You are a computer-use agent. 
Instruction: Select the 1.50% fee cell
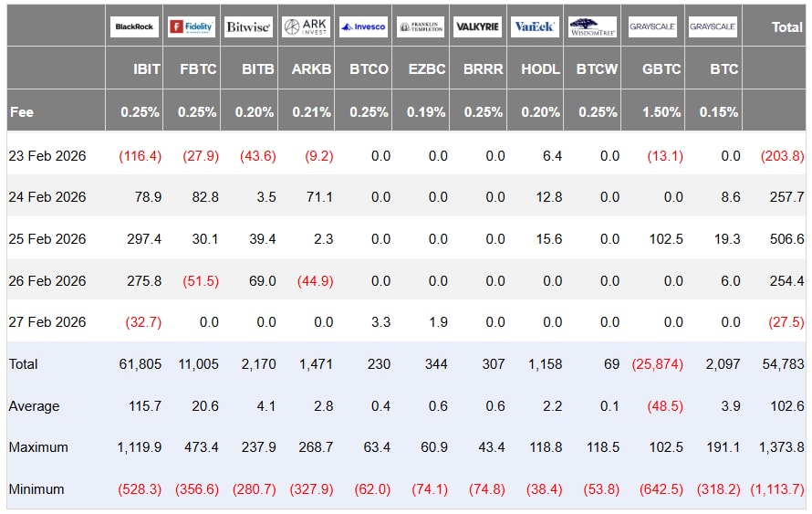[661, 112]
